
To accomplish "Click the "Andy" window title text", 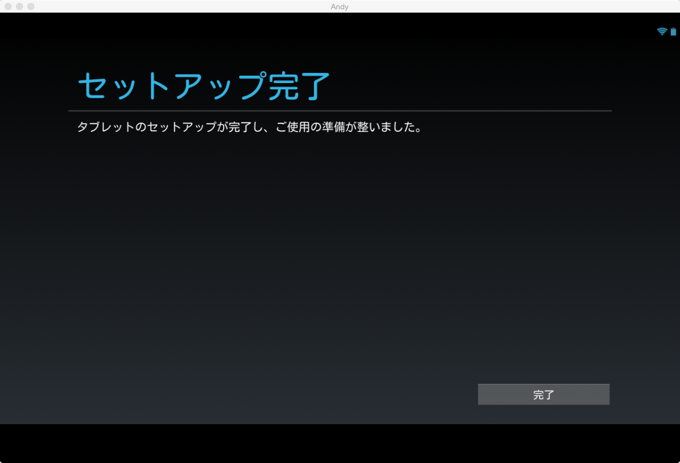I will 340,6.
